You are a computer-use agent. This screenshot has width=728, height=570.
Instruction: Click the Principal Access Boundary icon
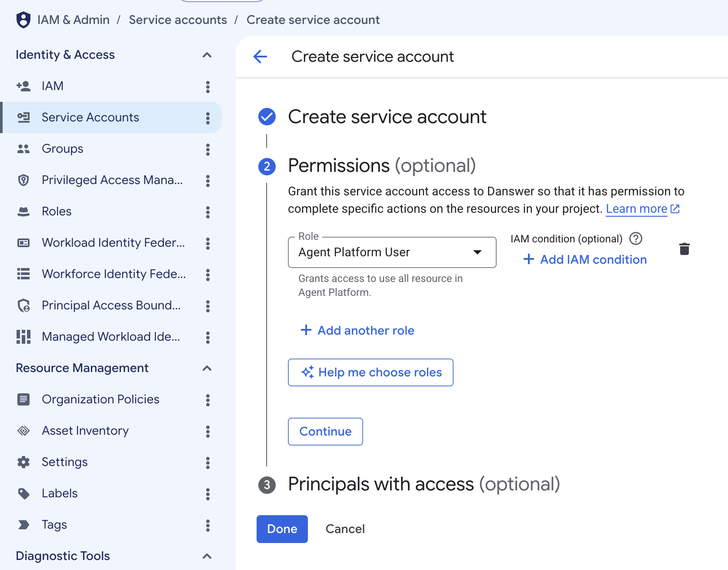pos(23,305)
